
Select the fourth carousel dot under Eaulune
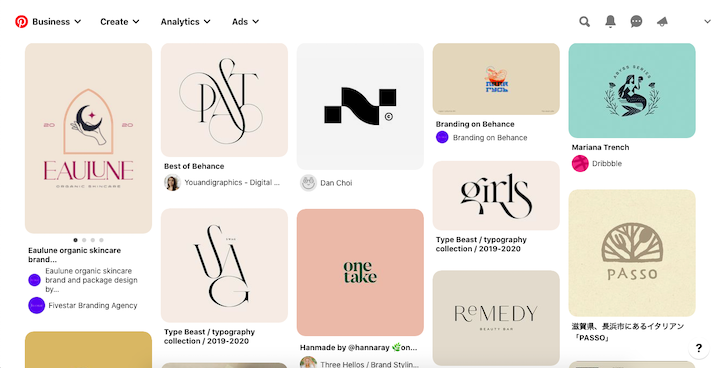click(101, 240)
